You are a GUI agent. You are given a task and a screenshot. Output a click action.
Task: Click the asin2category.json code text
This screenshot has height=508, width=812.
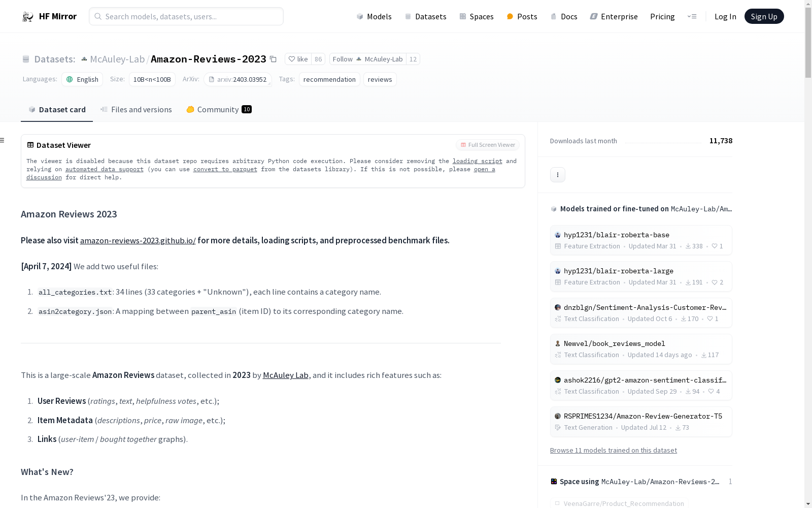click(x=75, y=311)
